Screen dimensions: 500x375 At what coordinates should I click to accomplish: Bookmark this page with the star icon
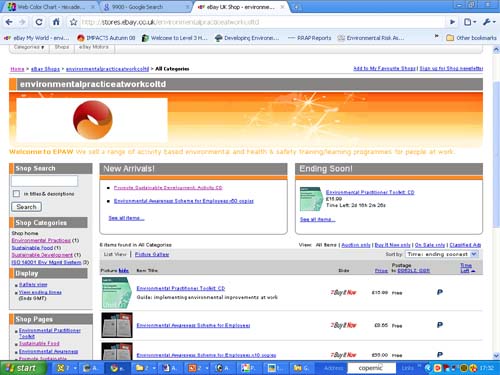tap(73, 22)
